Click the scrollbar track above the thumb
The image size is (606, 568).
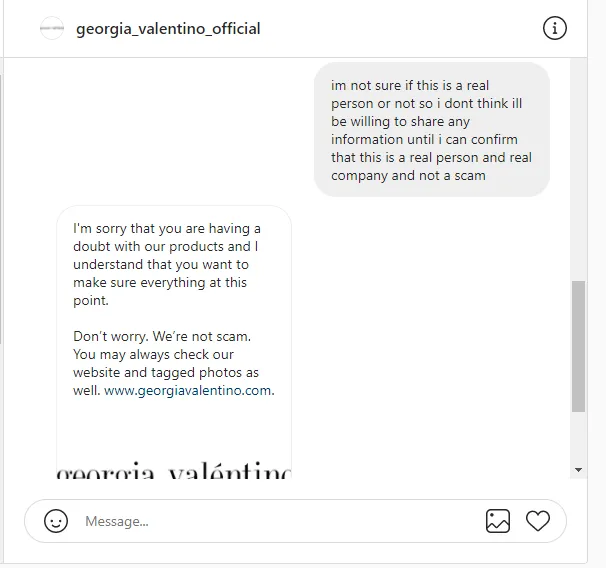[578, 170]
